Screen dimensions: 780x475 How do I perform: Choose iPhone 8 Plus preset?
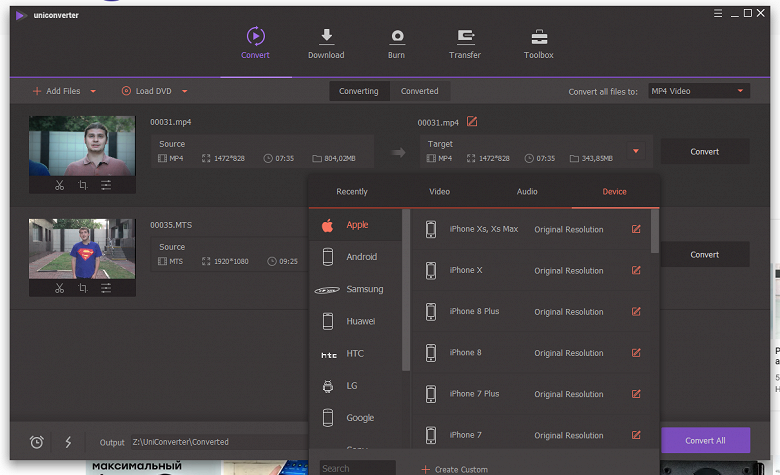531,312
